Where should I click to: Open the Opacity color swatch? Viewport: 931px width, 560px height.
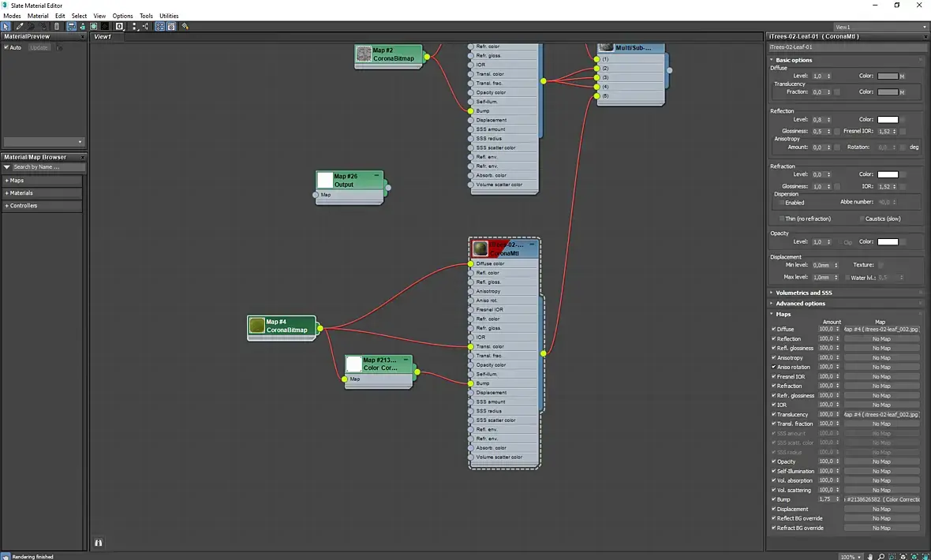click(888, 241)
